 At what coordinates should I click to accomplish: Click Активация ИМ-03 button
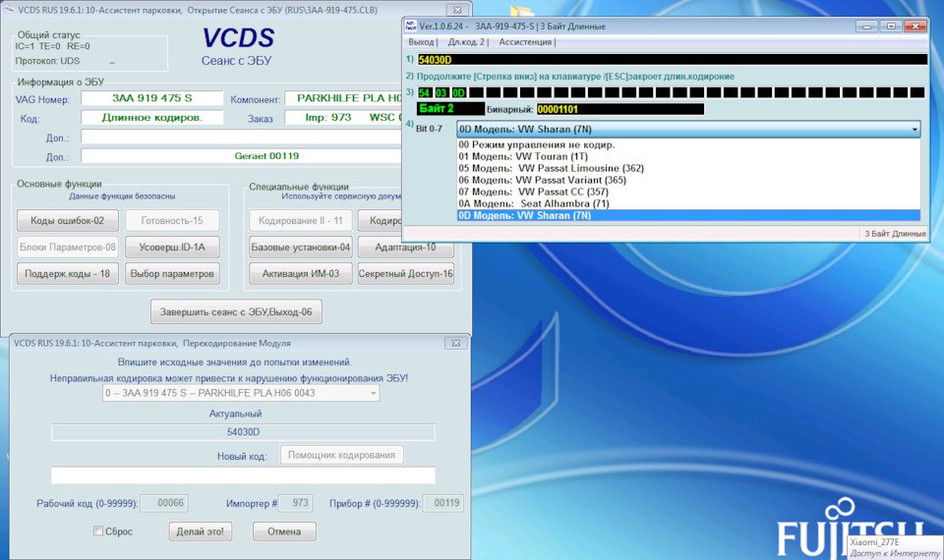(301, 274)
